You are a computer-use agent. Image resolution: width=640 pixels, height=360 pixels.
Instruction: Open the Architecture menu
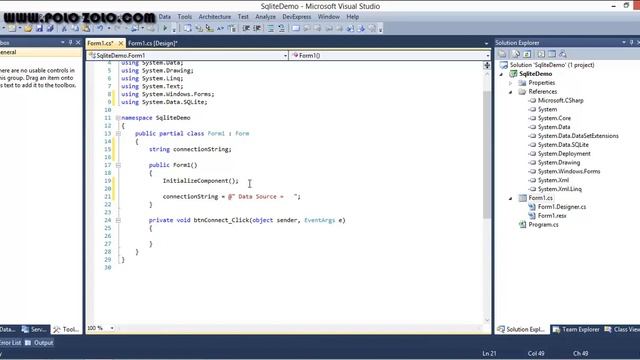215,17
